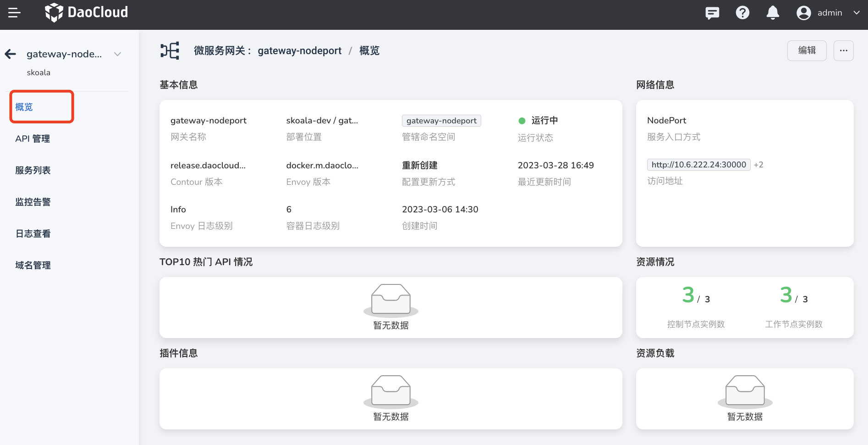Click the DaoCloud logo

[x=87, y=12]
